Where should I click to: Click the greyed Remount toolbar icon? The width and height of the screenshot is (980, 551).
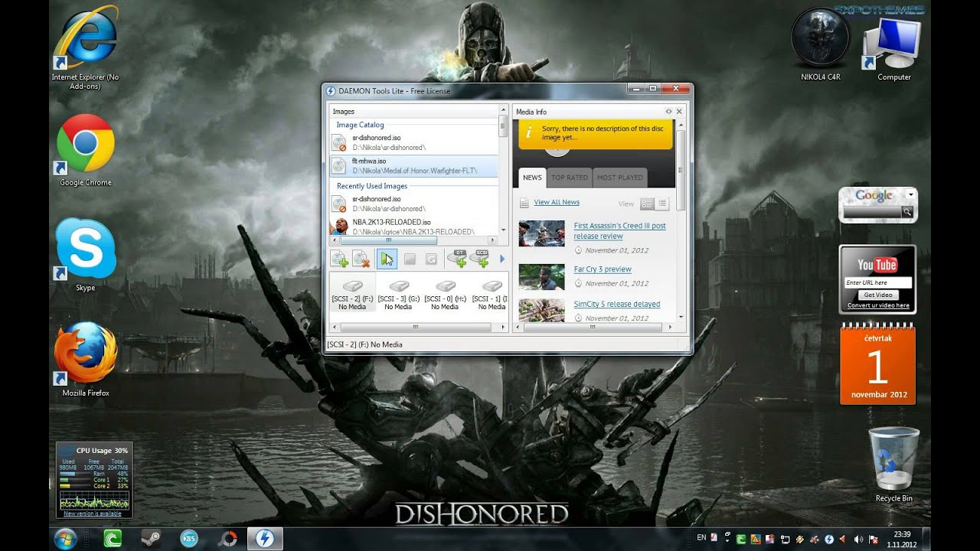pos(431,259)
